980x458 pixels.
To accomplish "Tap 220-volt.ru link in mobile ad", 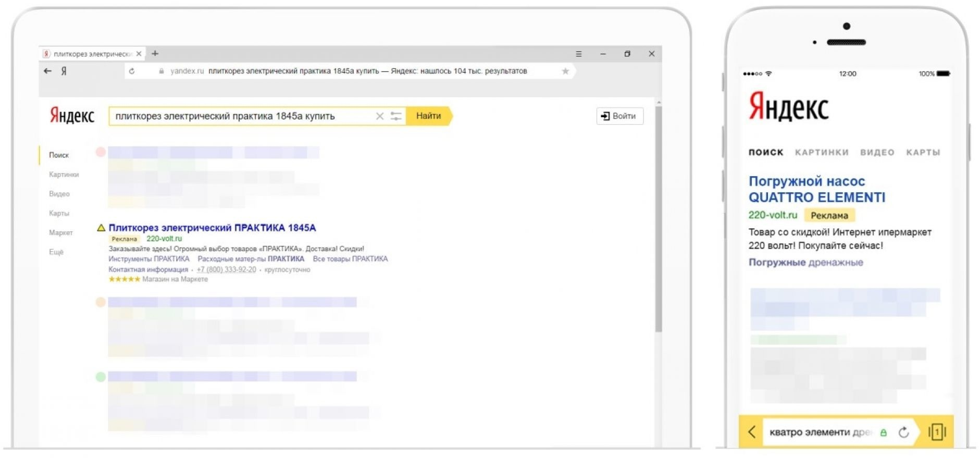I will click(x=773, y=215).
